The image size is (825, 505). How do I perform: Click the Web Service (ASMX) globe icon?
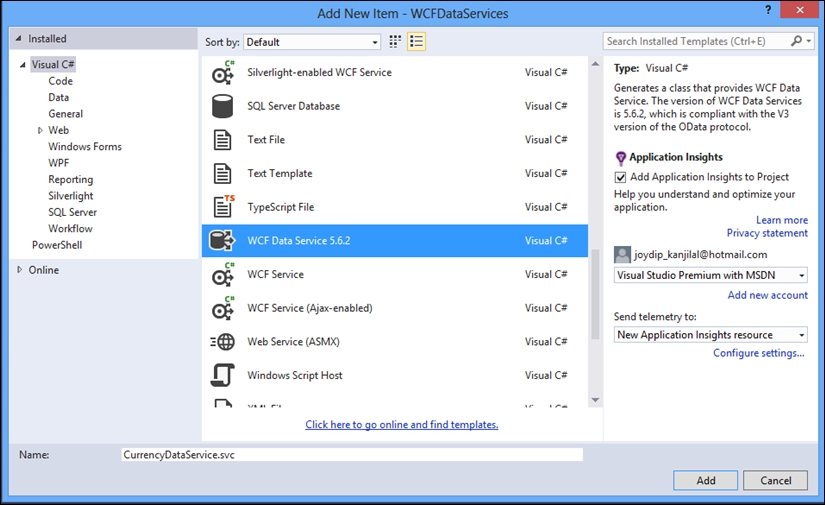click(x=223, y=342)
